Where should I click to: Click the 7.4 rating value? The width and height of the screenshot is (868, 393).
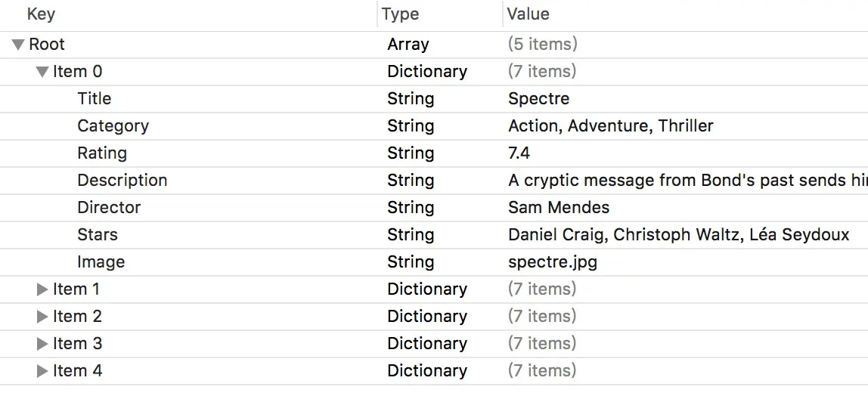[x=519, y=153]
